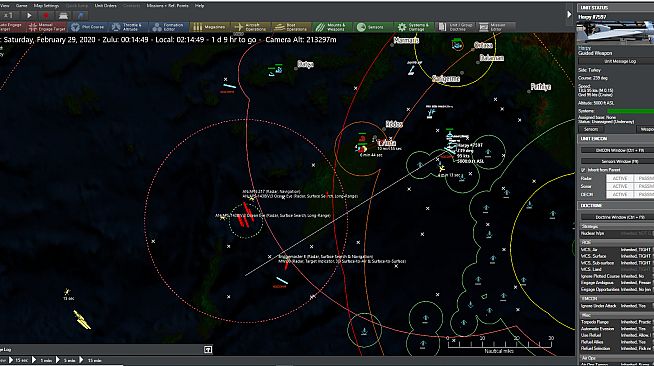Click the Sensors button in Unit Status
Image resolution: width=654 pixels, height=366 pixels.
coord(591,129)
